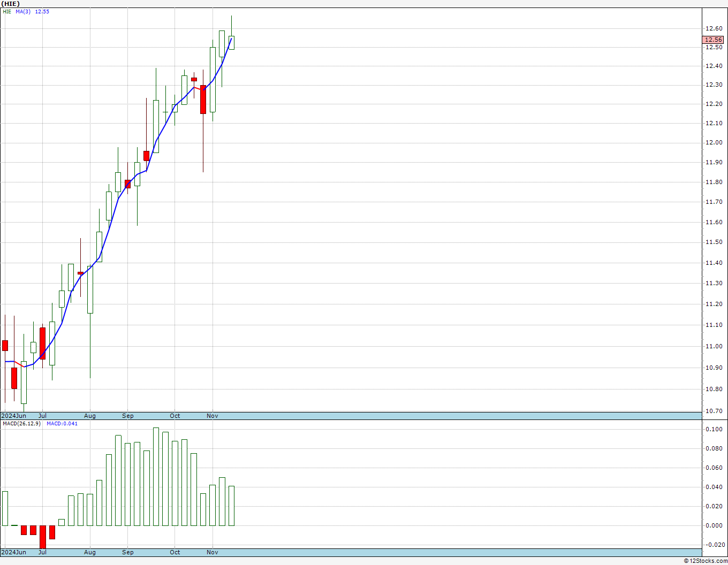Image resolution: width=728 pixels, height=565 pixels.
Task: Click the first red candle at the chart's left edge
Action: (5, 345)
